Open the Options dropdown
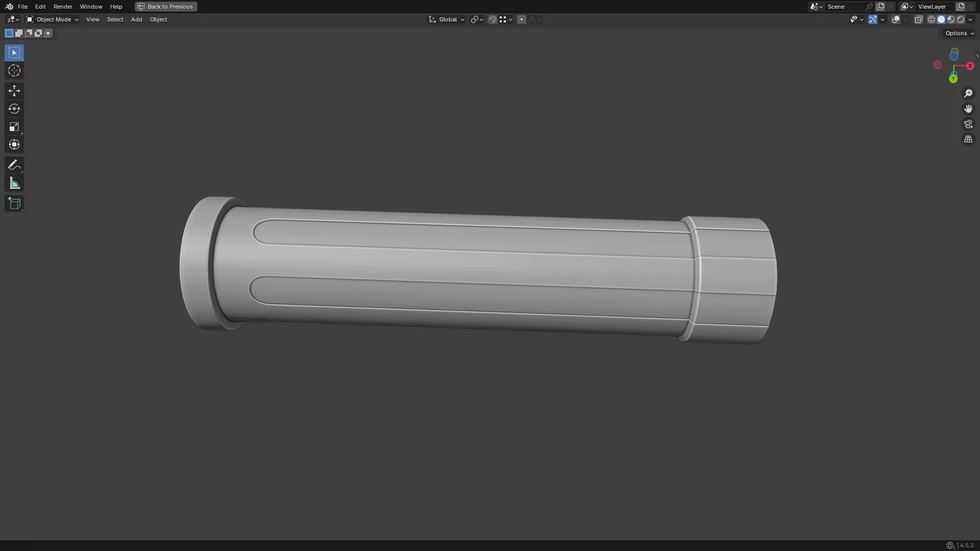The image size is (980, 551). click(960, 33)
